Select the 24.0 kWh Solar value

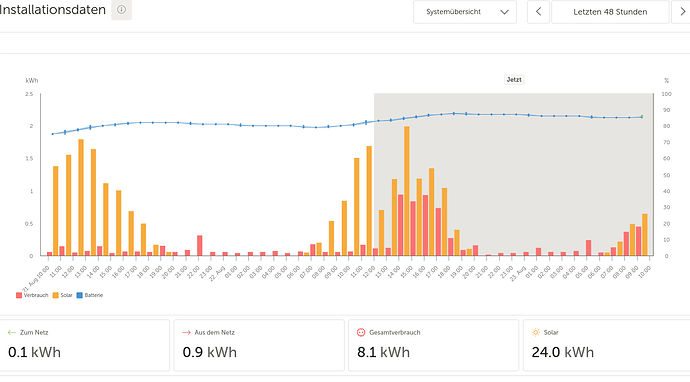click(x=563, y=352)
